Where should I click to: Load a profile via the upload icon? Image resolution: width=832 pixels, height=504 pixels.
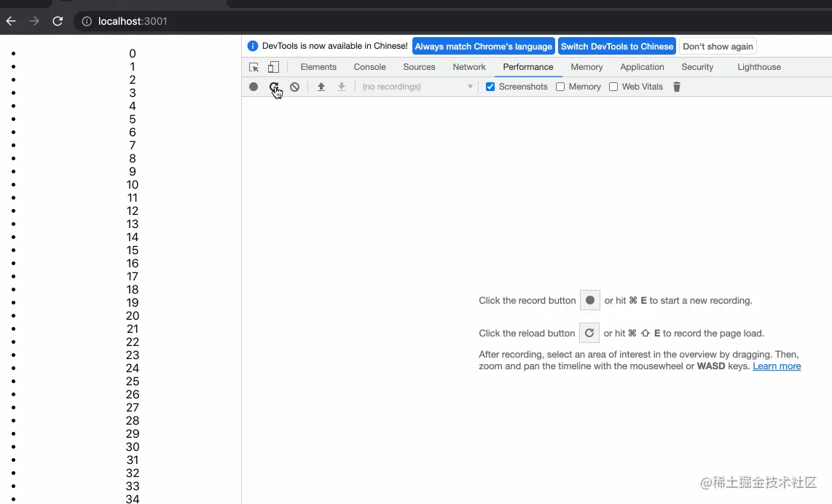pyautogui.click(x=321, y=87)
